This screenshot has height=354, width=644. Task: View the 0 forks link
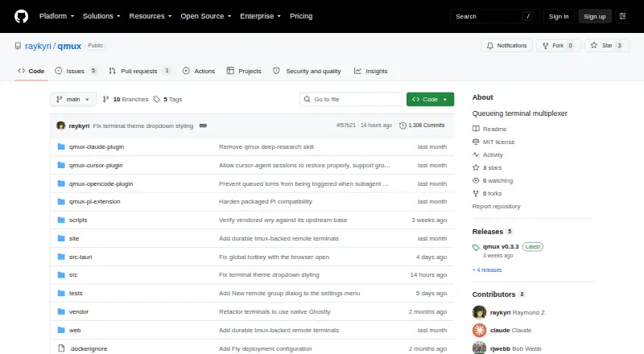pos(487,193)
